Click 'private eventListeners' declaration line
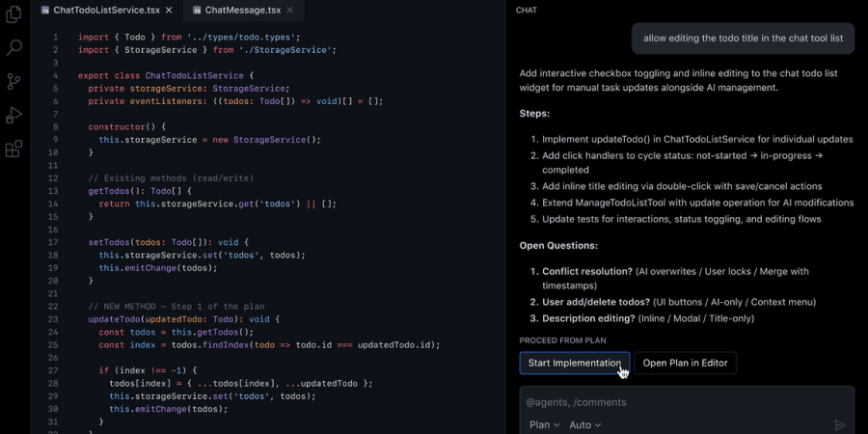 tap(235, 101)
